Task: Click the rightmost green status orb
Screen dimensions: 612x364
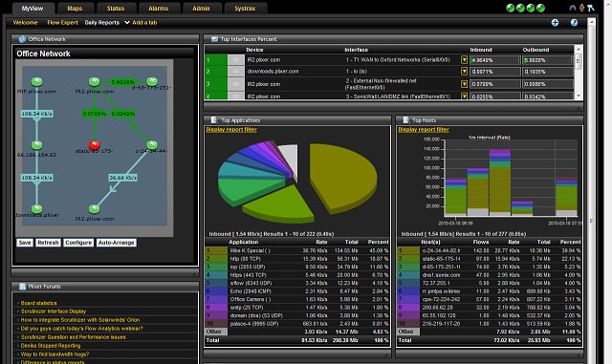Action: 540,9
